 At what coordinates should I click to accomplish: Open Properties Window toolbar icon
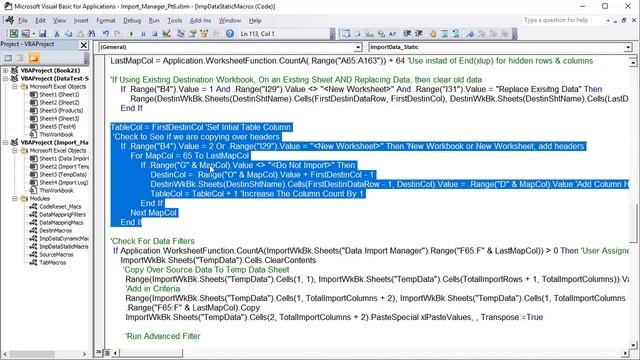click(192, 34)
